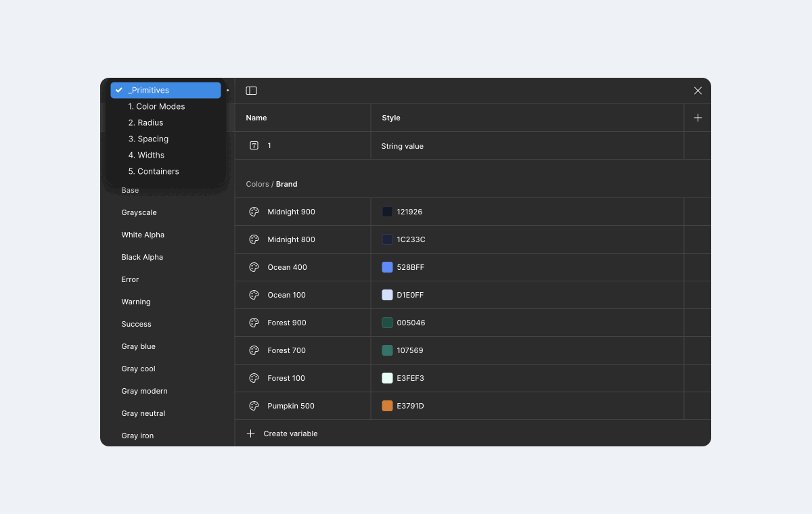Click the Pumpkin 500 orange swatch
The width and height of the screenshot is (812, 514).
[x=387, y=406]
